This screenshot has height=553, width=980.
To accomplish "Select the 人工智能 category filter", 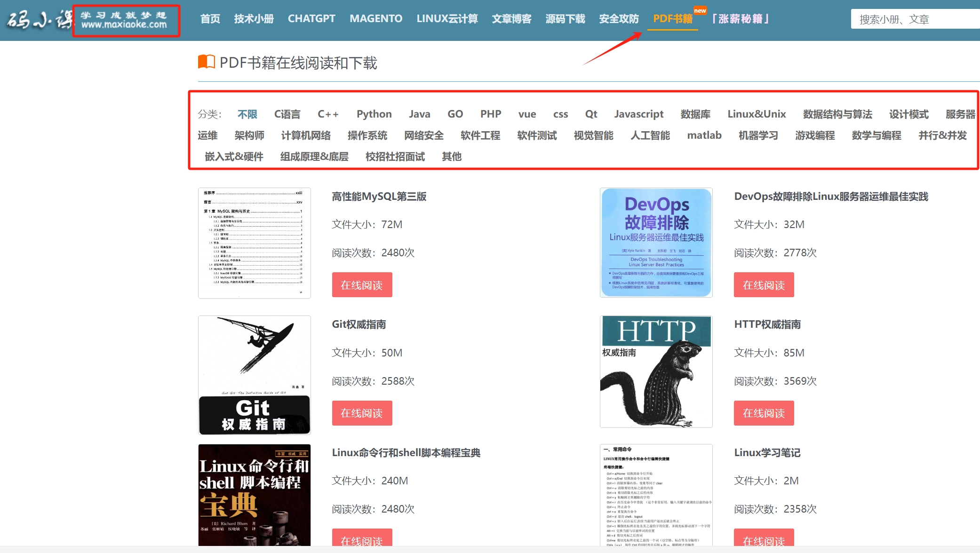I will click(x=650, y=135).
